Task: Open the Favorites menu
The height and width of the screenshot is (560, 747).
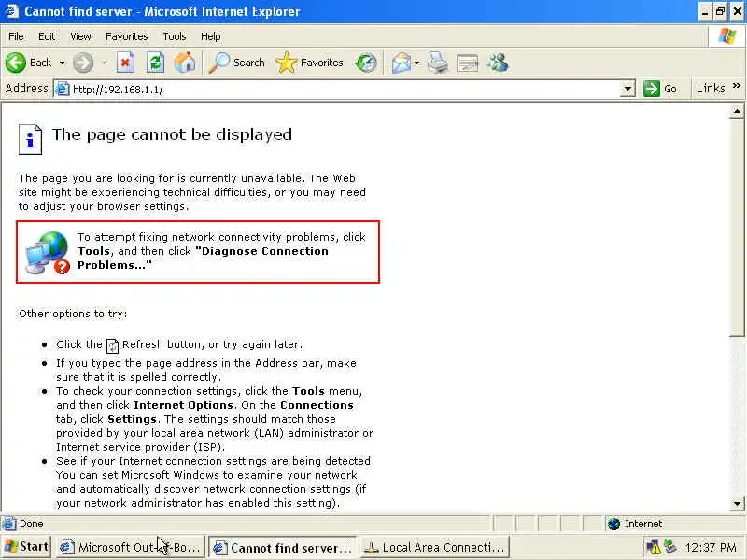Action: (127, 36)
